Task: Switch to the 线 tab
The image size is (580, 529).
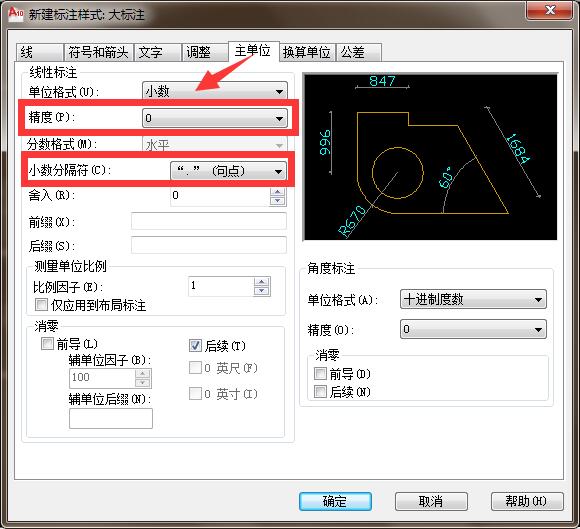Action: click(40, 52)
